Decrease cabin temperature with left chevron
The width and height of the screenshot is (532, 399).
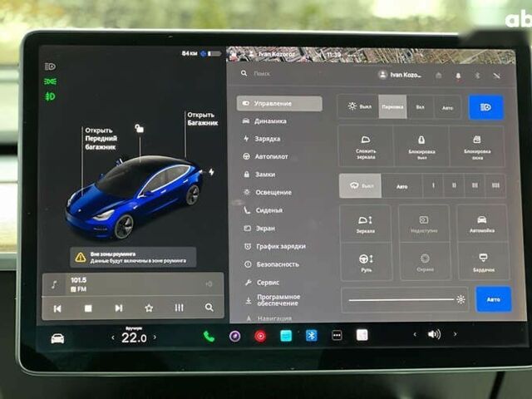113,337
